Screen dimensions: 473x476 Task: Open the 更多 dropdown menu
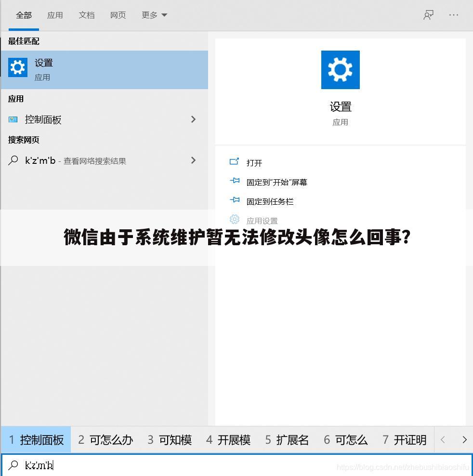point(154,15)
